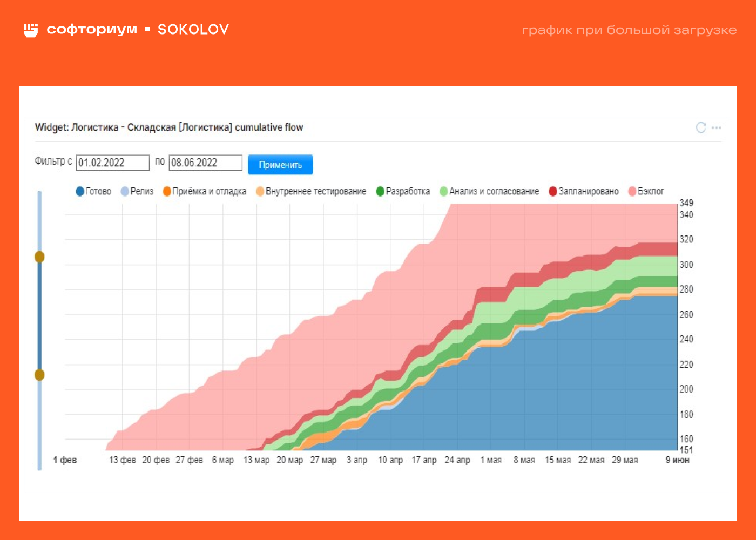
Task: Open the three-dots widget menu
Action: [x=717, y=128]
